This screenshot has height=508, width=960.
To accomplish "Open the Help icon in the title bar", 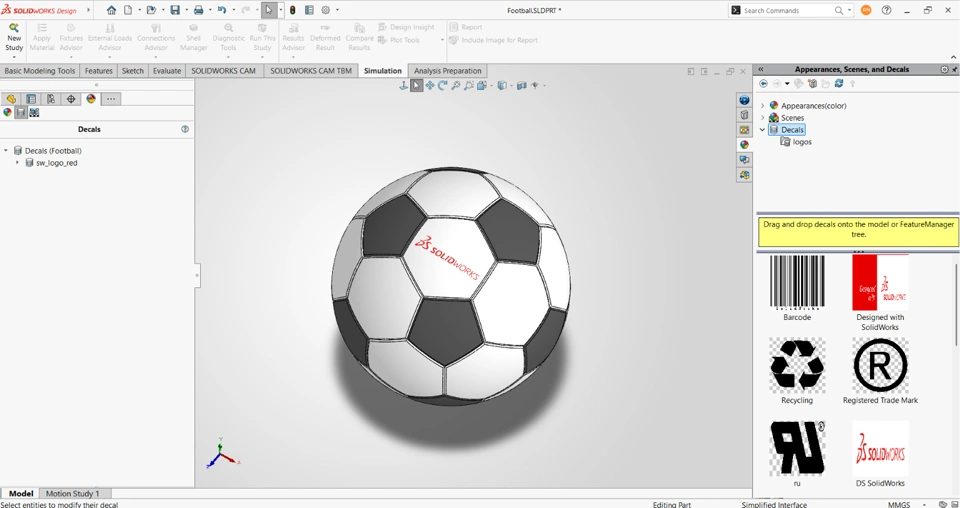I will point(886,10).
